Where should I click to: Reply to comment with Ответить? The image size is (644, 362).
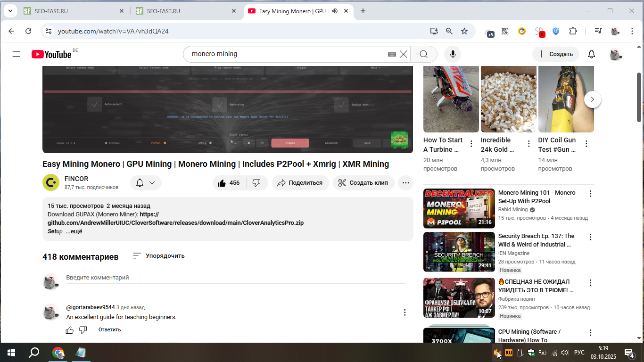(109, 329)
